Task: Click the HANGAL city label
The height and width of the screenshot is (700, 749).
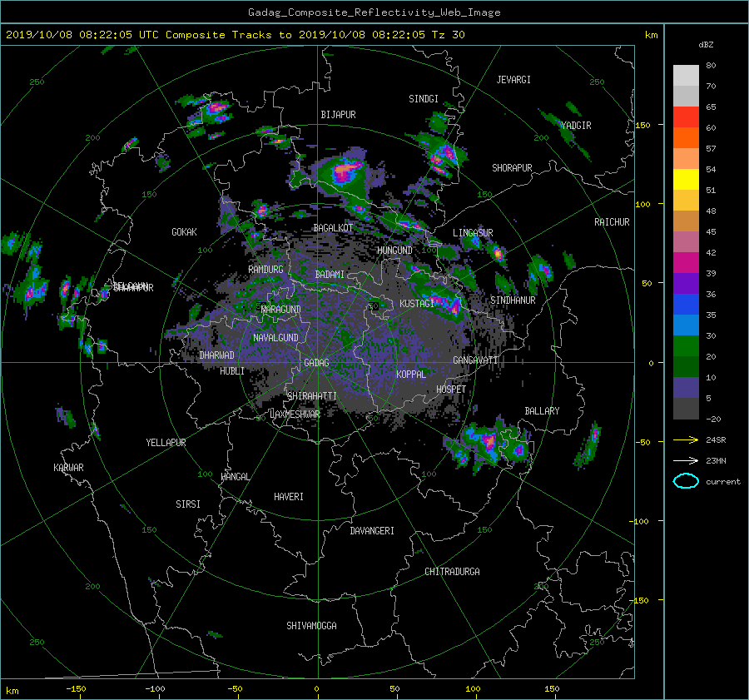Action: [x=235, y=477]
